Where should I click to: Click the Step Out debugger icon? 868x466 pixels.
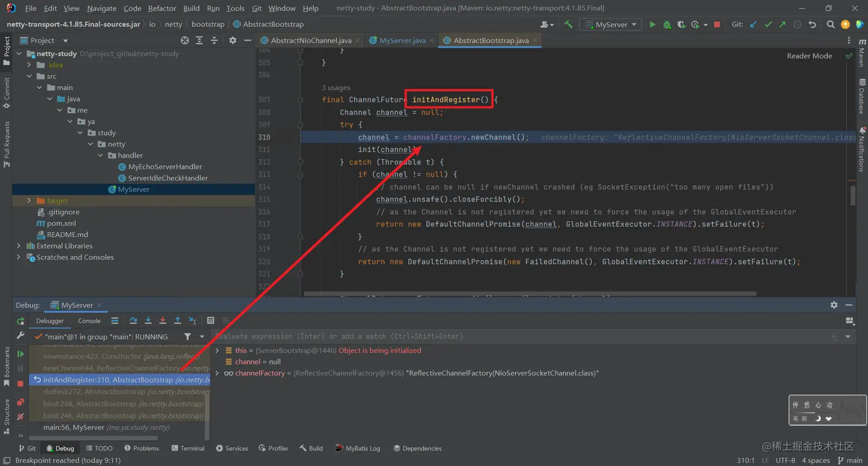pyautogui.click(x=178, y=321)
